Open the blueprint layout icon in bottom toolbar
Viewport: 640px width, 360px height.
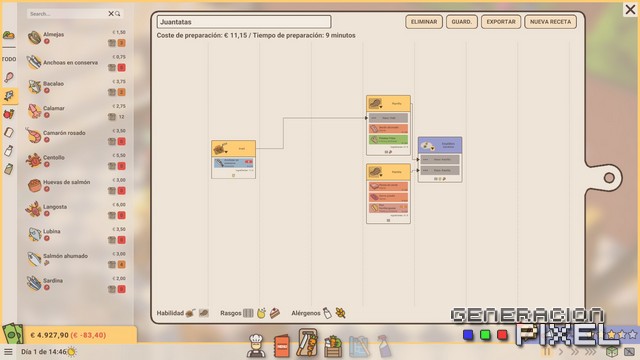coord(359,346)
